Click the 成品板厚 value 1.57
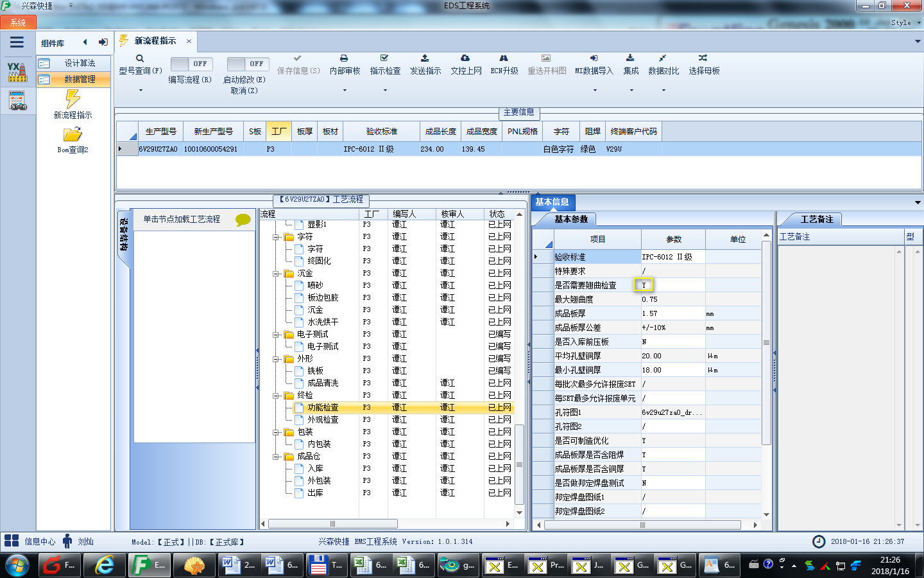The height and width of the screenshot is (578, 924). pyautogui.click(x=673, y=313)
